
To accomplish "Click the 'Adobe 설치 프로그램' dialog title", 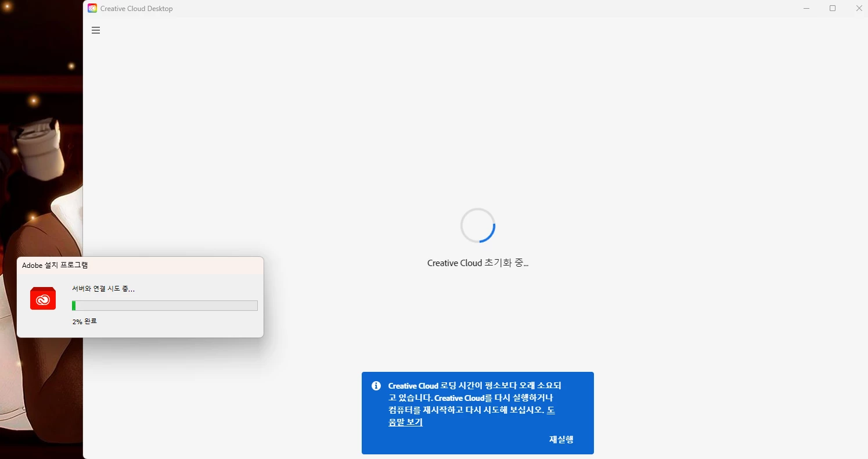I will (55, 265).
